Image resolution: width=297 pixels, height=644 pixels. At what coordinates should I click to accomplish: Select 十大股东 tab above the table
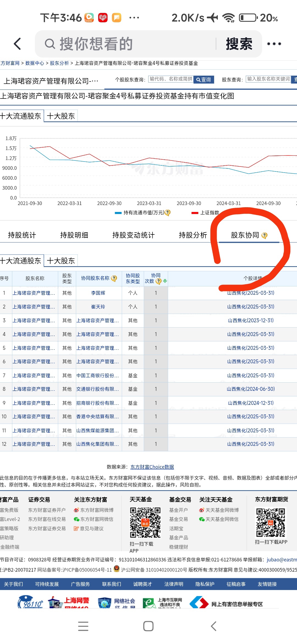click(x=61, y=261)
